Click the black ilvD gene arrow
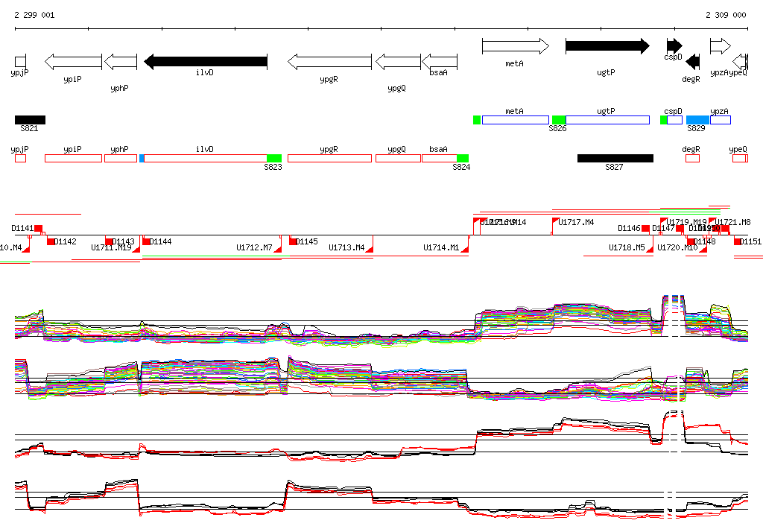The height and width of the screenshot is (532, 763). [206, 61]
